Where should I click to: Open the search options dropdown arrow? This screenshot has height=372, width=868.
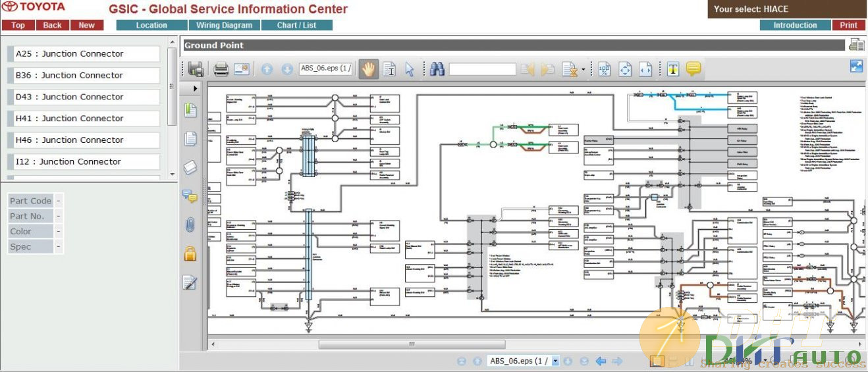click(x=583, y=69)
